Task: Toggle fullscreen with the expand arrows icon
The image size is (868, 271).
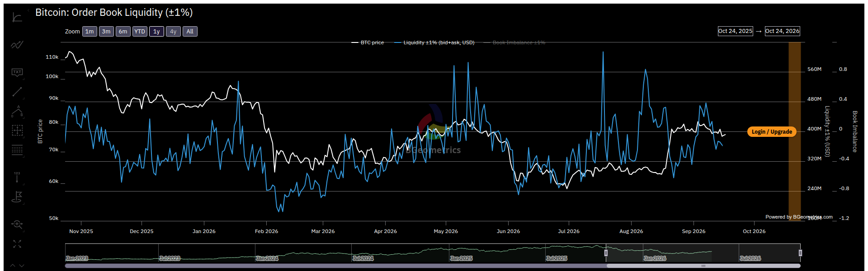Action: tap(17, 244)
